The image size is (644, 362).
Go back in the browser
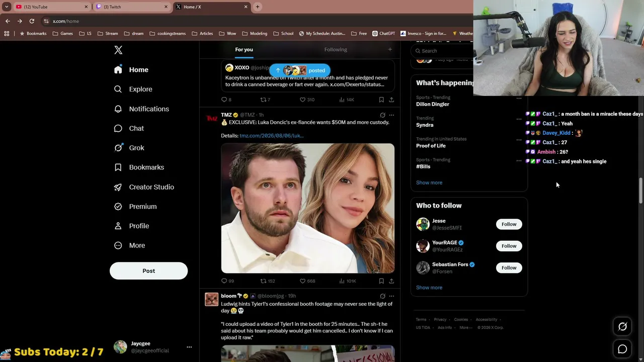coord(8,21)
